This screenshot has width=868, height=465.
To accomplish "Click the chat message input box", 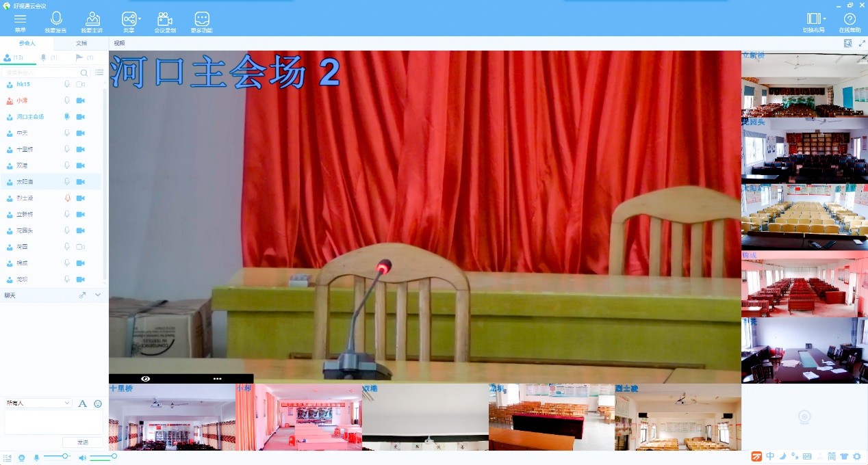I will (53, 422).
